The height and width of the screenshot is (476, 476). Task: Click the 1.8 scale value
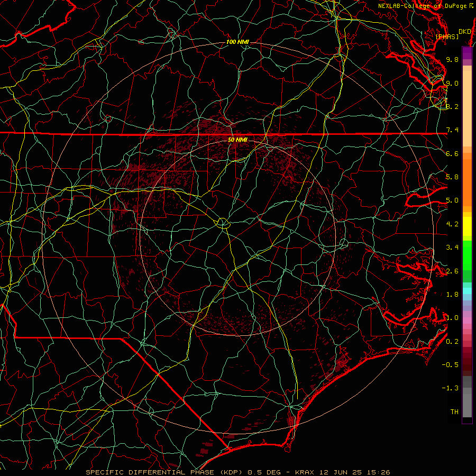pos(452,295)
